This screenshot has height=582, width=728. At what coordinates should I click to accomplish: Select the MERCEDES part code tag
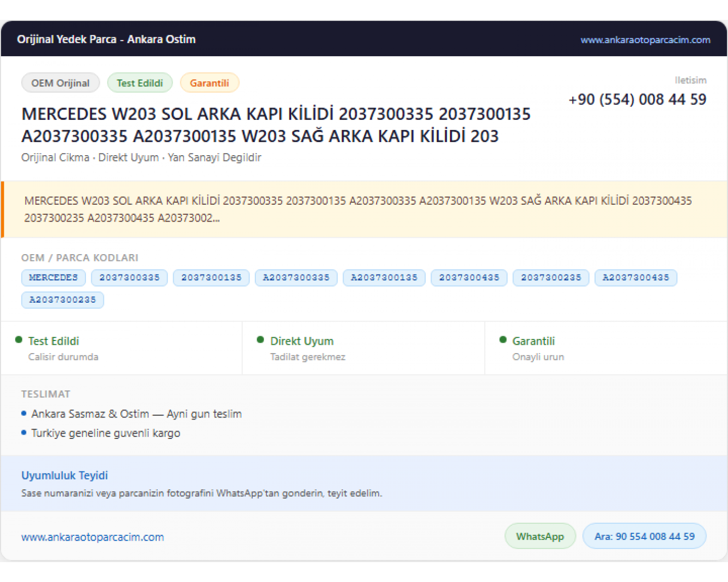click(x=53, y=277)
